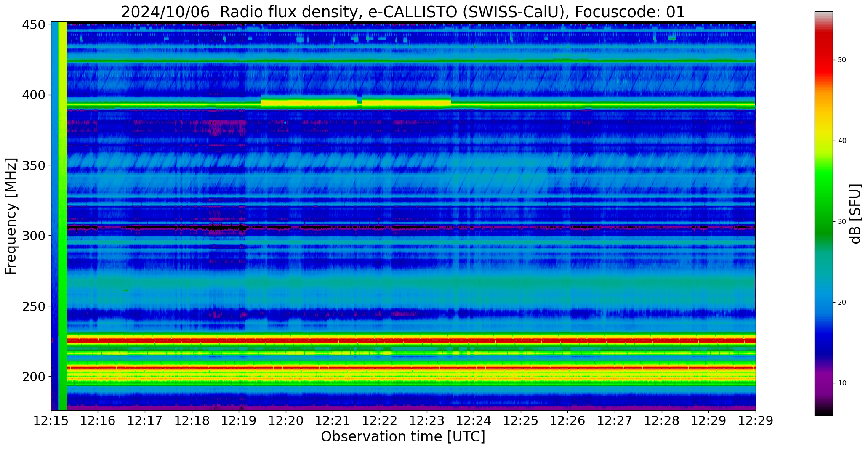Click the 'Frequency [MHz]' axis label
Image resolution: width=868 pixels, height=449 pixels.
[11, 216]
